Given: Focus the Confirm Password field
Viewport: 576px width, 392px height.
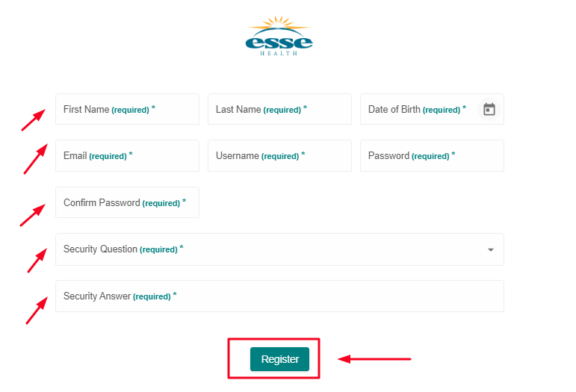Looking at the screenshot, I should [x=127, y=202].
